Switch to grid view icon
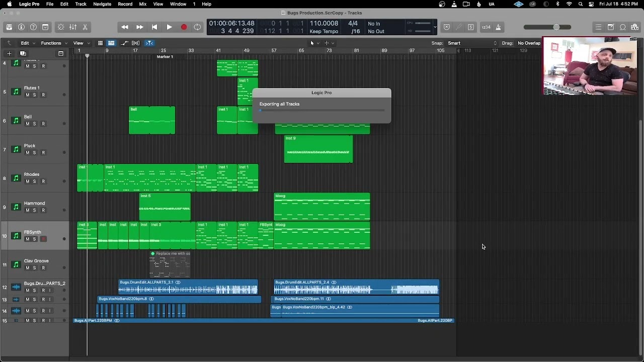The width and height of the screenshot is (644, 362). pyautogui.click(x=101, y=43)
